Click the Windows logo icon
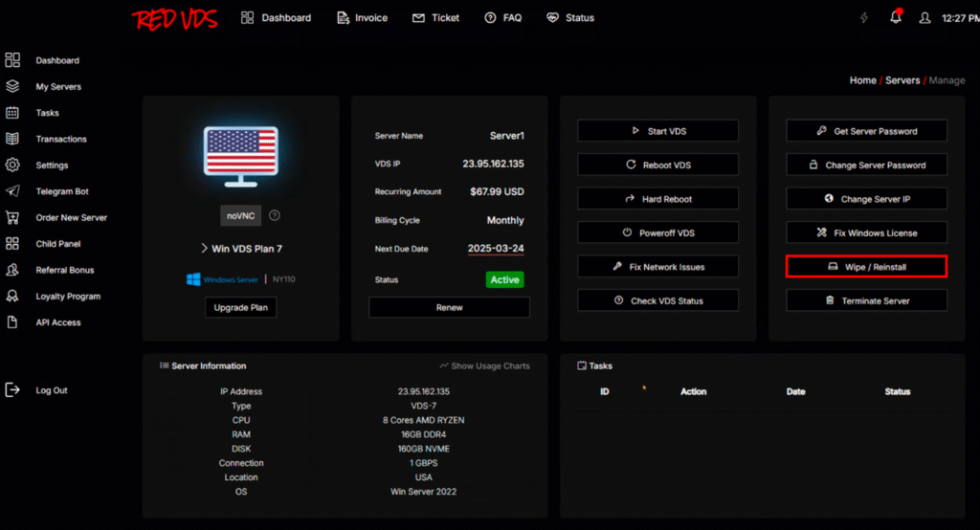 [x=193, y=279]
